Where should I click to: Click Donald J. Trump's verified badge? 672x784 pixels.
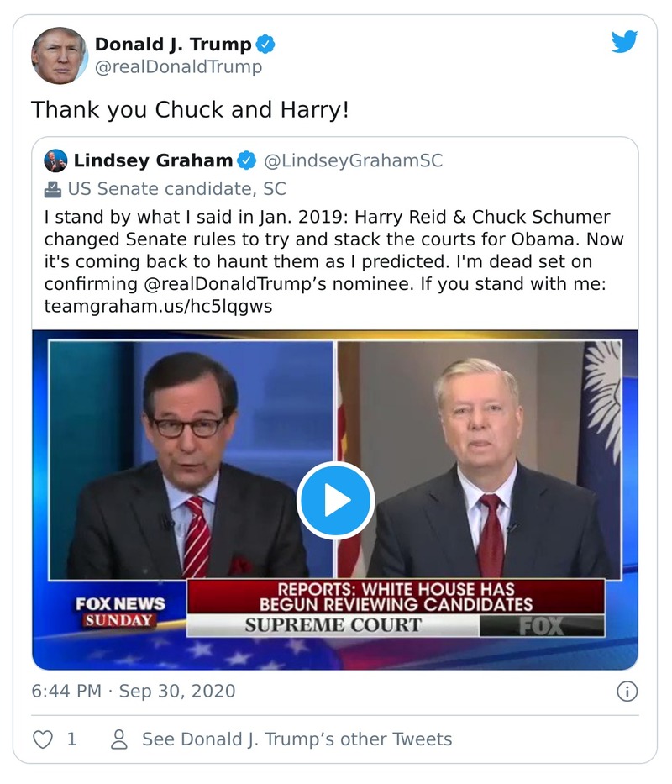point(264,45)
